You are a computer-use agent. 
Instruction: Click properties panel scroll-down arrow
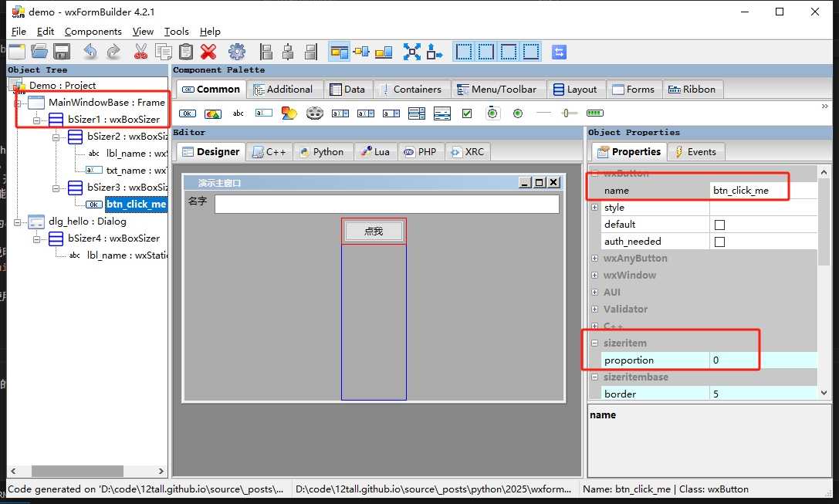(x=824, y=393)
